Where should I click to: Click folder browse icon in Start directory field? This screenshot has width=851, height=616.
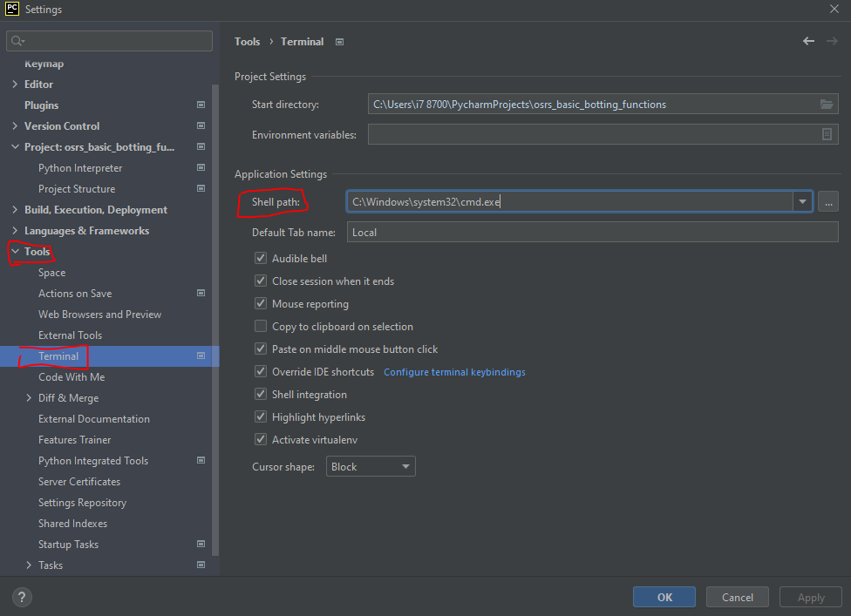pyautogui.click(x=826, y=104)
